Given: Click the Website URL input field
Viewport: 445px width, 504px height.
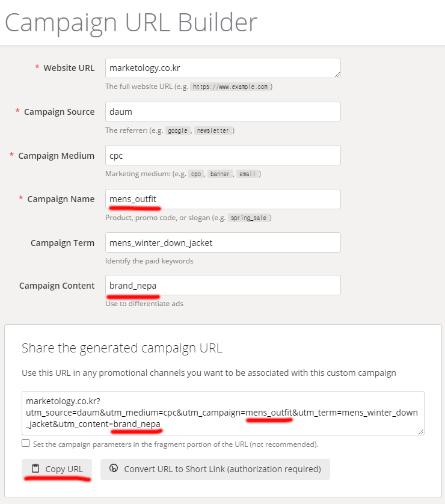Looking at the screenshot, I should pos(222,68).
